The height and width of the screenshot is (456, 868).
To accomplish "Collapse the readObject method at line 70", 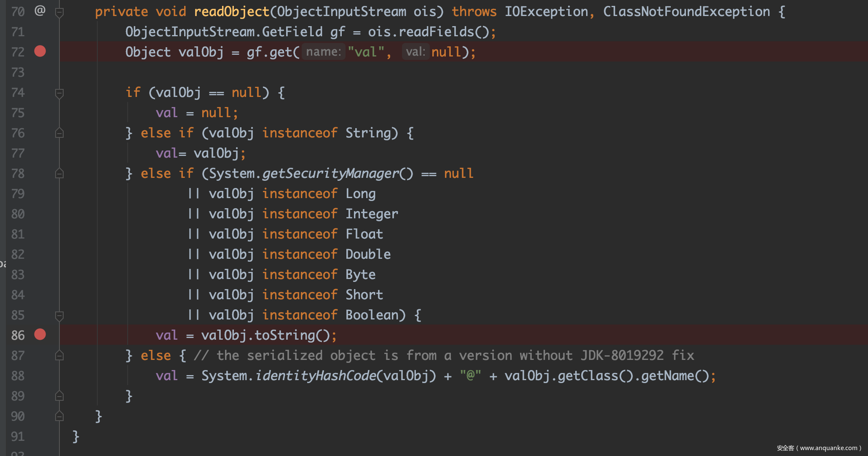I will pos(59,12).
